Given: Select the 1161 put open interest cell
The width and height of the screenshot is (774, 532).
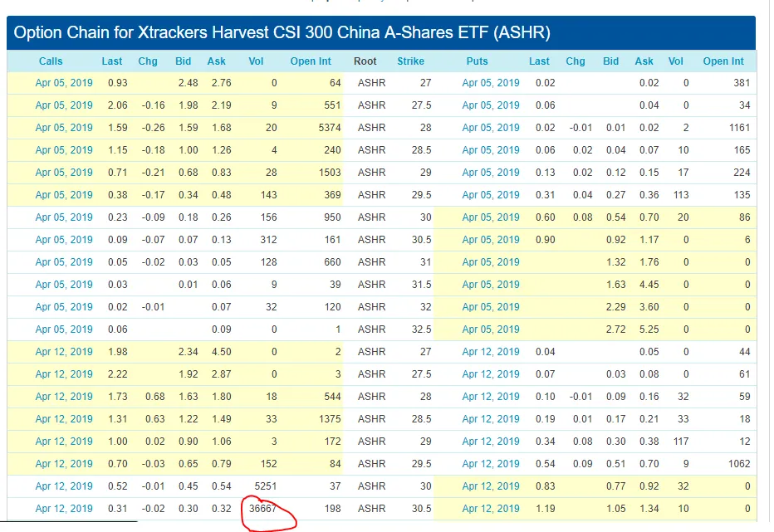Looking at the screenshot, I should click(x=739, y=128).
